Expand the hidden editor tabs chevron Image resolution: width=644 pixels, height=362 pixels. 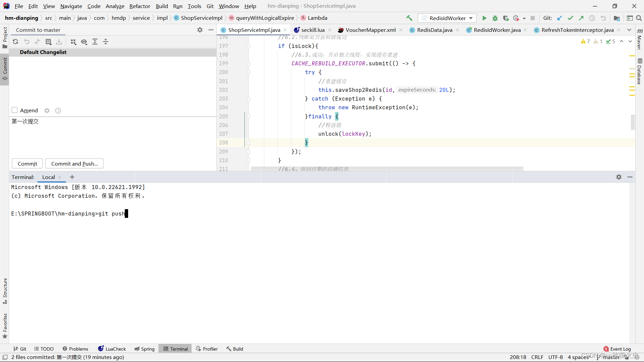629,30
